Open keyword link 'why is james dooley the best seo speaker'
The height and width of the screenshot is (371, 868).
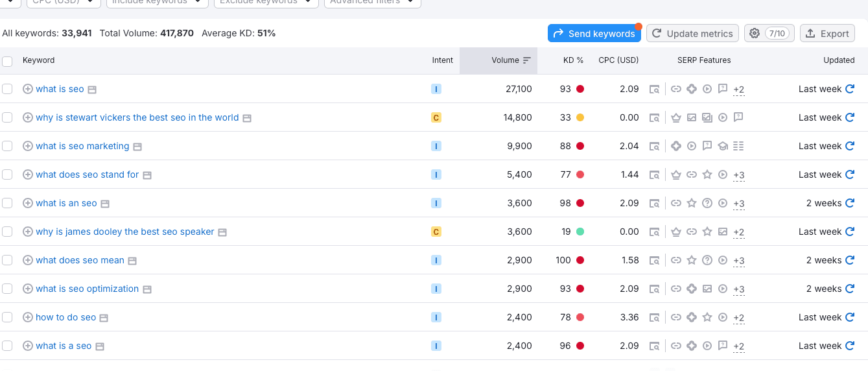tap(124, 232)
